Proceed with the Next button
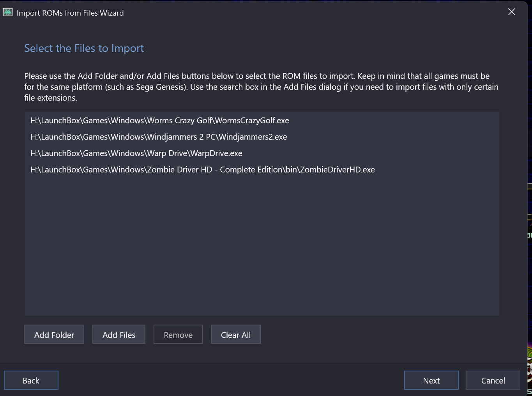The image size is (532, 396). tap(431, 380)
